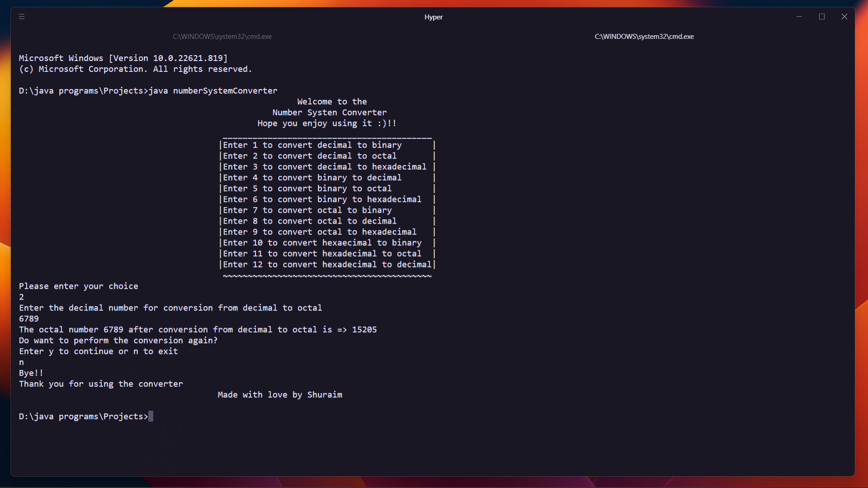Select the 'Enter 1 to convert decimal to binary' line
The height and width of the screenshot is (488, 868).
click(x=312, y=145)
